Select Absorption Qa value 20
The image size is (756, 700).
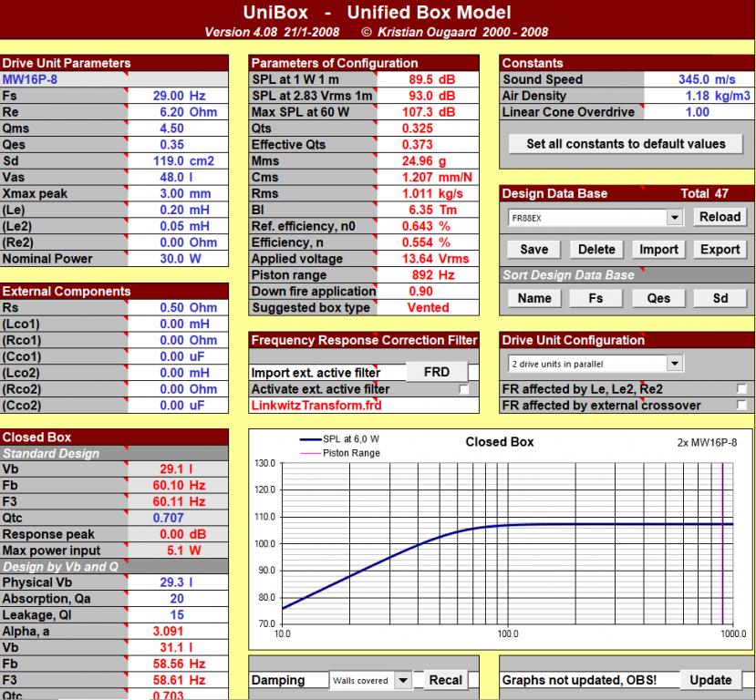click(x=178, y=599)
